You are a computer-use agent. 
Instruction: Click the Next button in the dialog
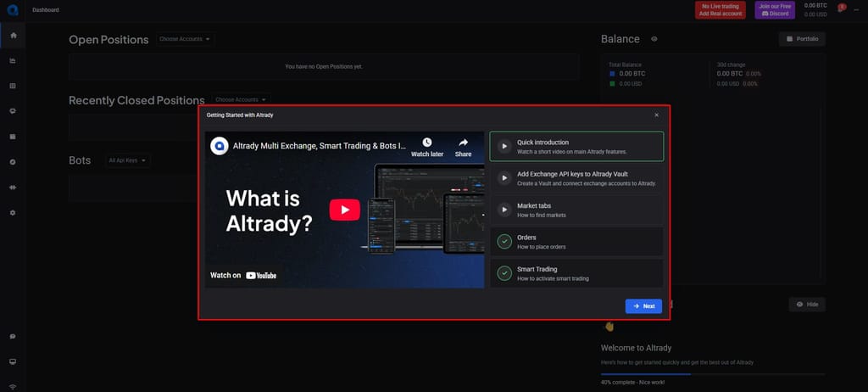(643, 306)
